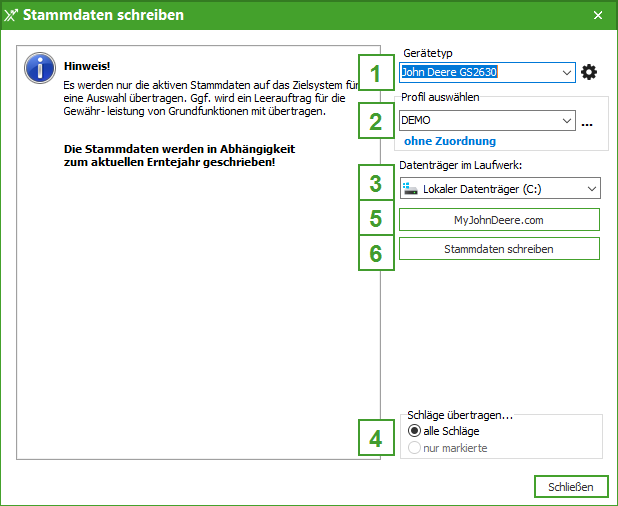Screen dimensions: 618x506
Task: Expand the Lokaler Datenträger (C:) drive dropdown
Action: click(x=592, y=188)
